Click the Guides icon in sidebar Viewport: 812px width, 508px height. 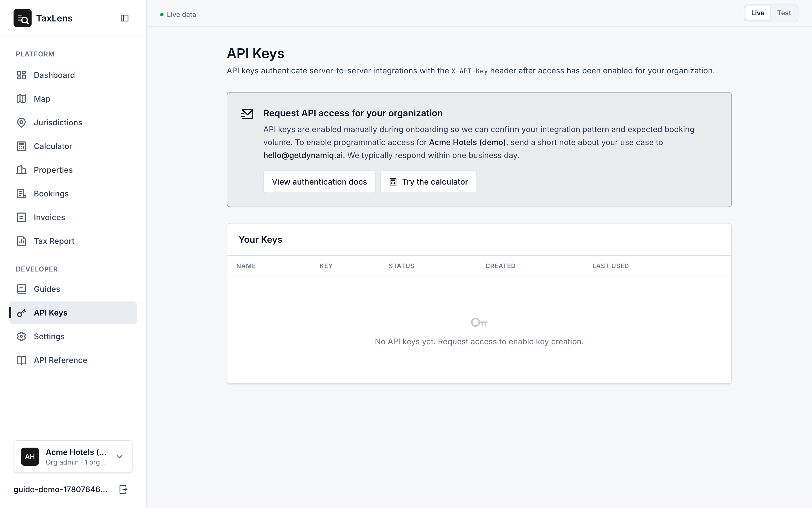[x=21, y=289]
